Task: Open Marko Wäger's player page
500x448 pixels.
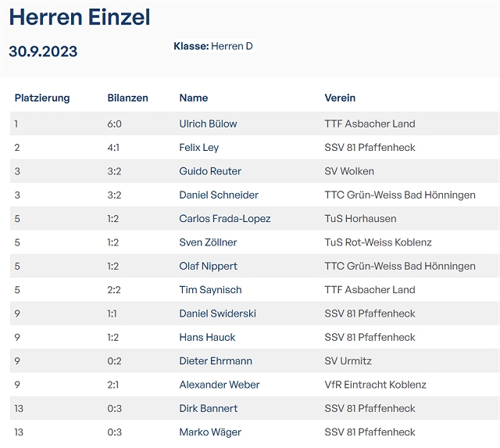Action: [x=210, y=432]
